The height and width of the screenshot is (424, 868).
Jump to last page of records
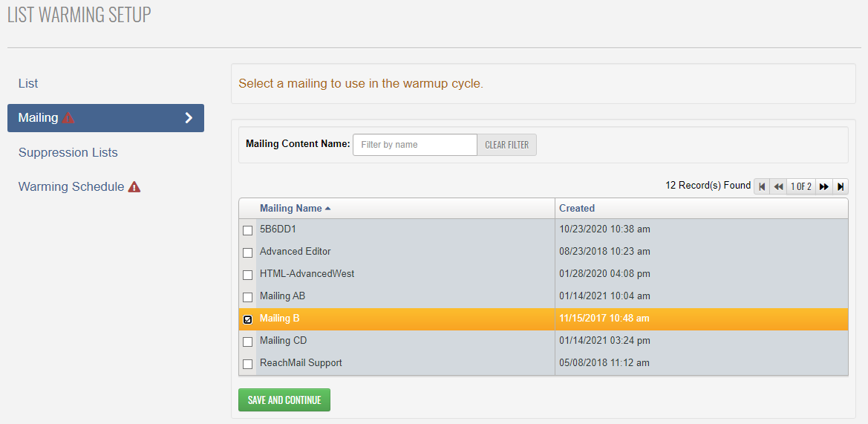(841, 186)
